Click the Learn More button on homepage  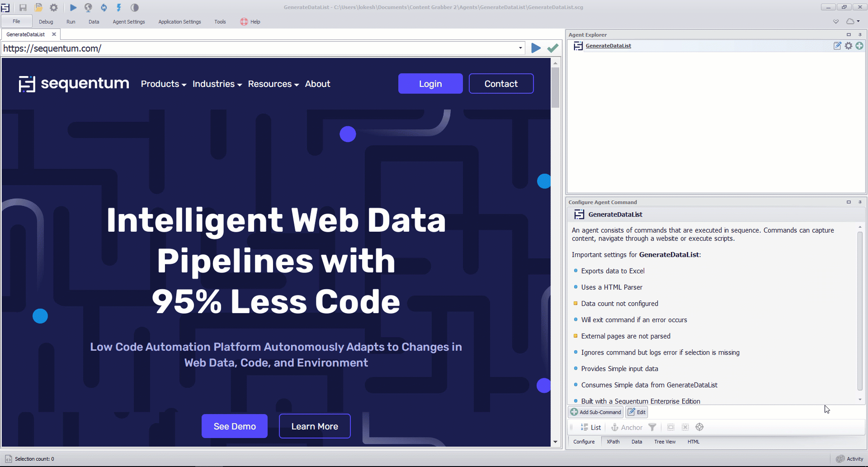point(315,426)
